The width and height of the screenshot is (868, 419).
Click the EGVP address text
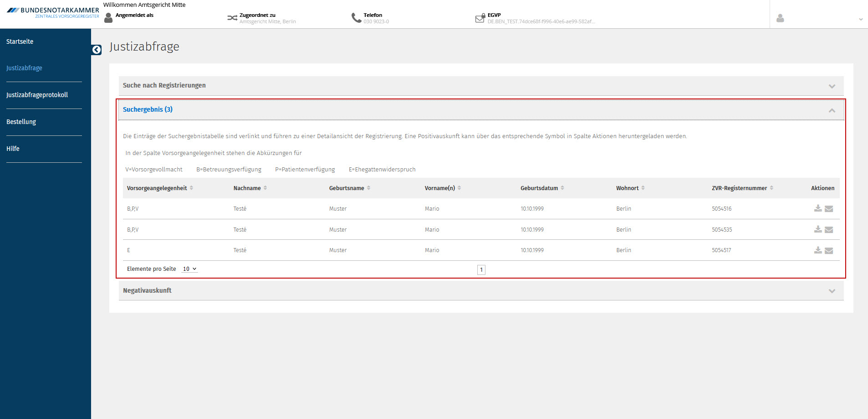(541, 21)
